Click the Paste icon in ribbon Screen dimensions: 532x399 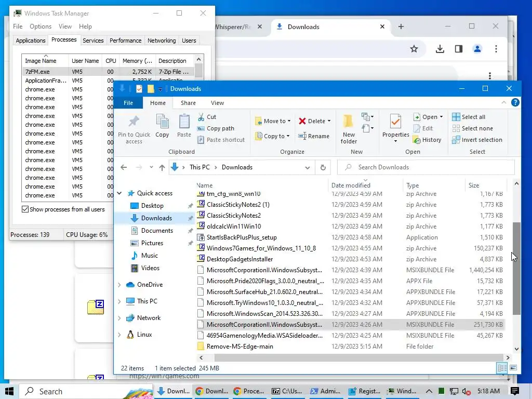point(184,122)
